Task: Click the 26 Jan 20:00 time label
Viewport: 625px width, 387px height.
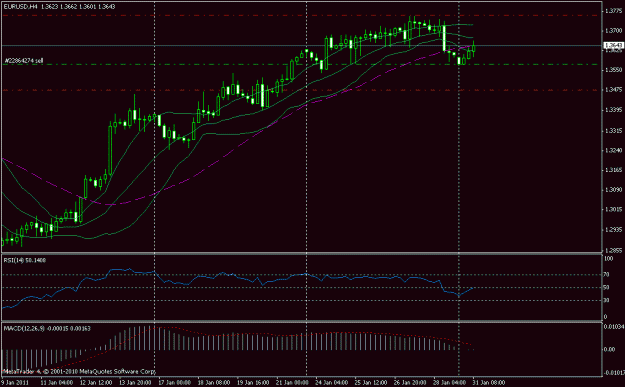Action: tap(410, 383)
